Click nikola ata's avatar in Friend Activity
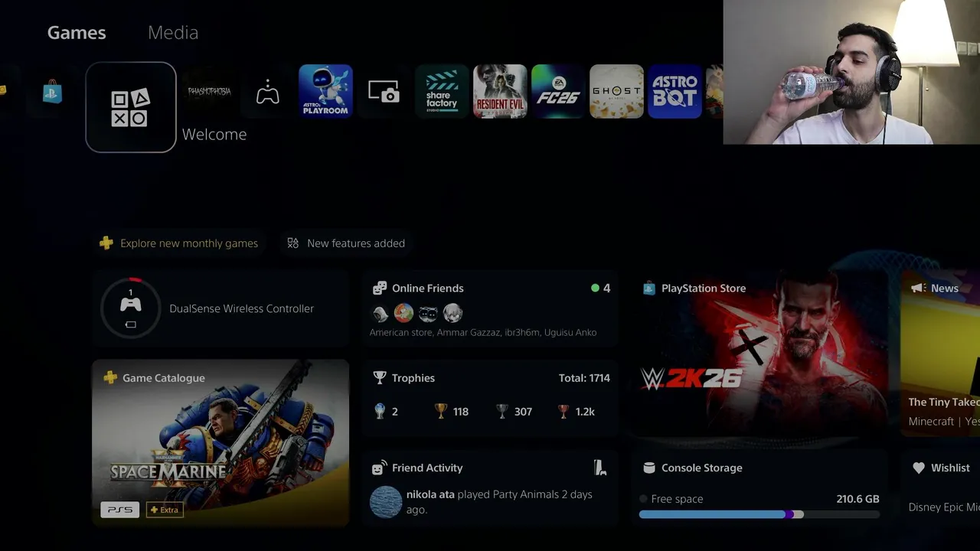The width and height of the screenshot is (980, 551). coord(386,502)
